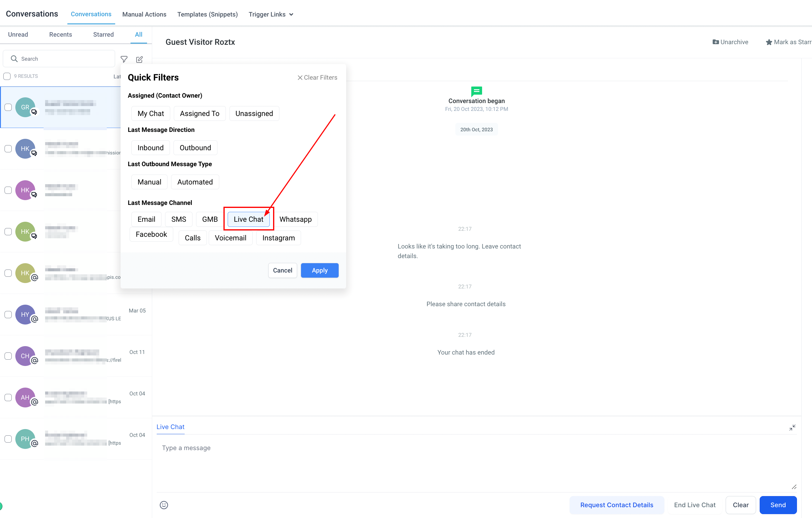Select the SMS channel filter
This screenshot has width=812, height=518.
[179, 219]
